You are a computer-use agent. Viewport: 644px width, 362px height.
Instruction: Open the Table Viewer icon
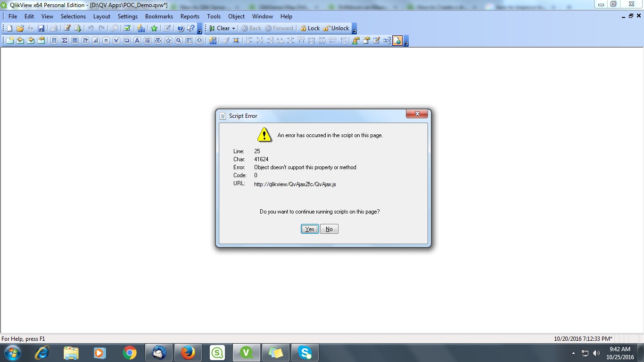(x=387, y=41)
